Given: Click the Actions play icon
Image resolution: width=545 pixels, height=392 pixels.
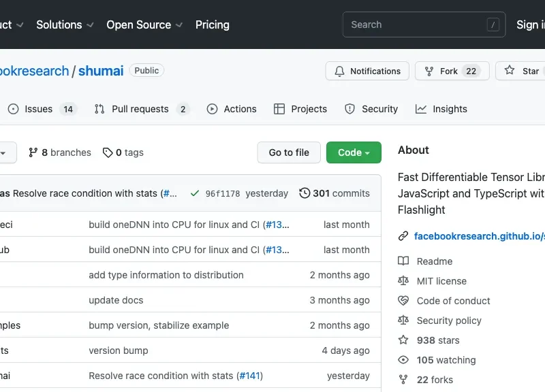Looking at the screenshot, I should pos(212,109).
